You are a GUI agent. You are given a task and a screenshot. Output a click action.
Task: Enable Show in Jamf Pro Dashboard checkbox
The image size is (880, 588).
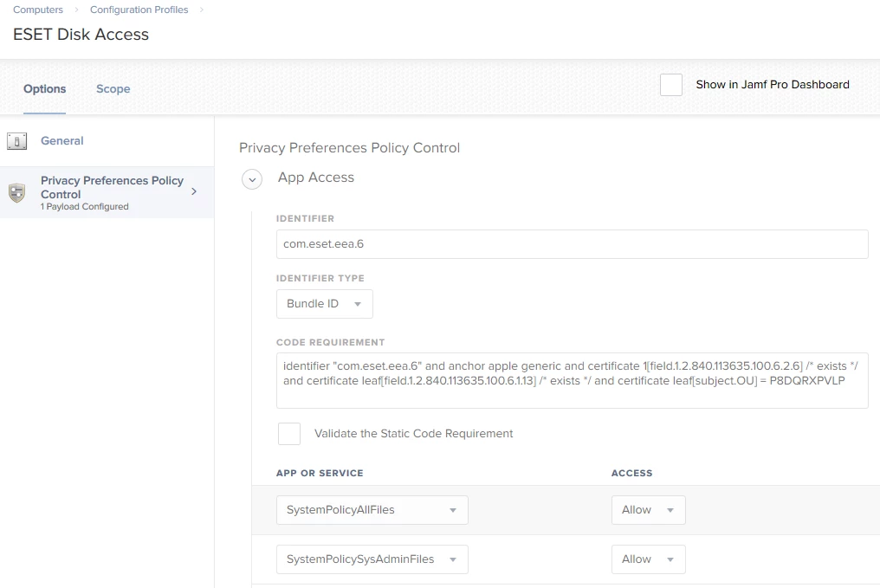tap(671, 85)
